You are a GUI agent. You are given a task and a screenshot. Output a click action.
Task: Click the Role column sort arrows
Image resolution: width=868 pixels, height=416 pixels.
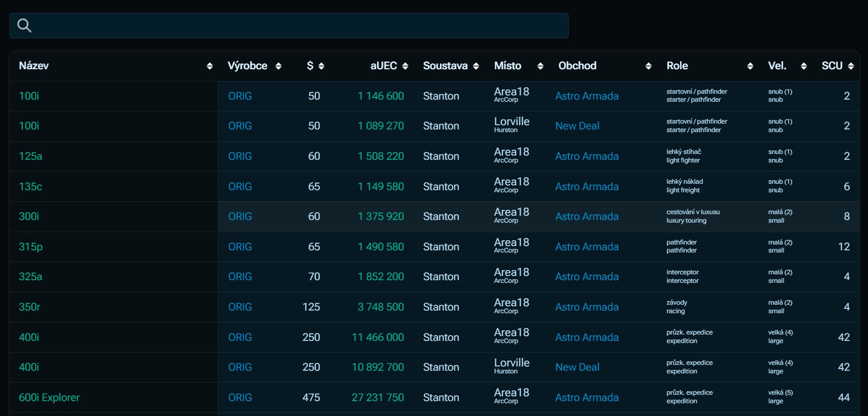coord(750,66)
